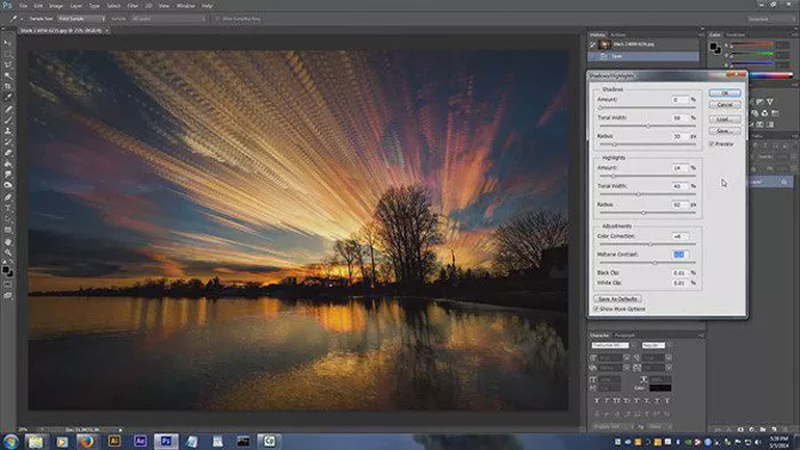Click the Shadows Amount slider

click(x=645, y=109)
